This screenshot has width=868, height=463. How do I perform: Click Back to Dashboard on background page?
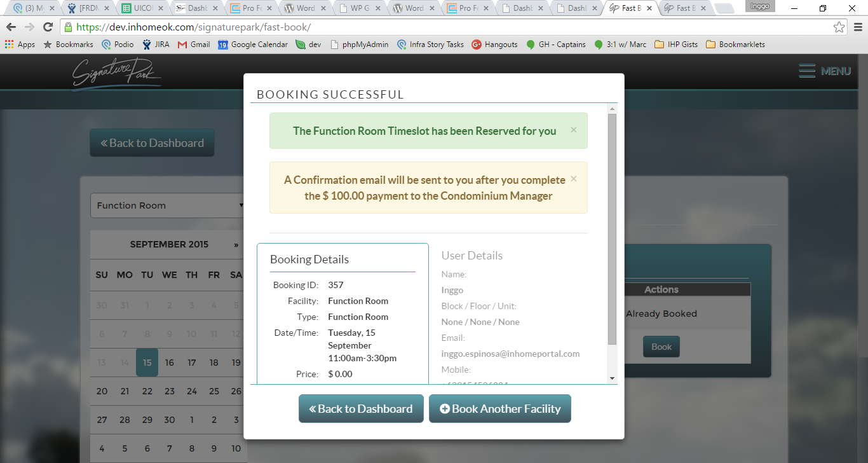[152, 143]
